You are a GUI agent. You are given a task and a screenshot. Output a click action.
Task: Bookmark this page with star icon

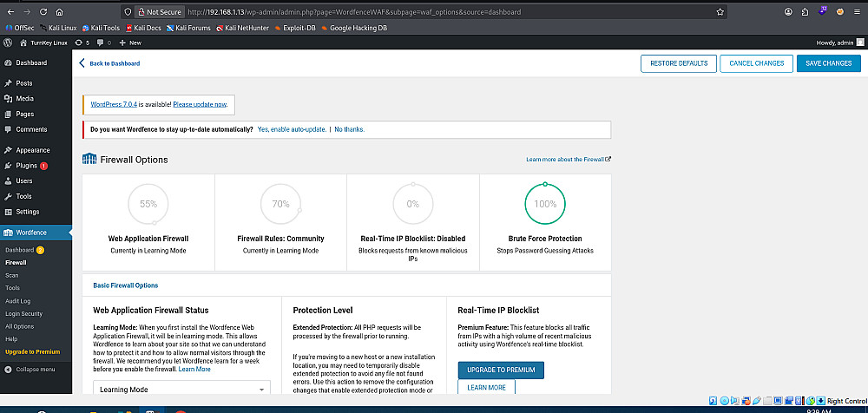(720, 11)
